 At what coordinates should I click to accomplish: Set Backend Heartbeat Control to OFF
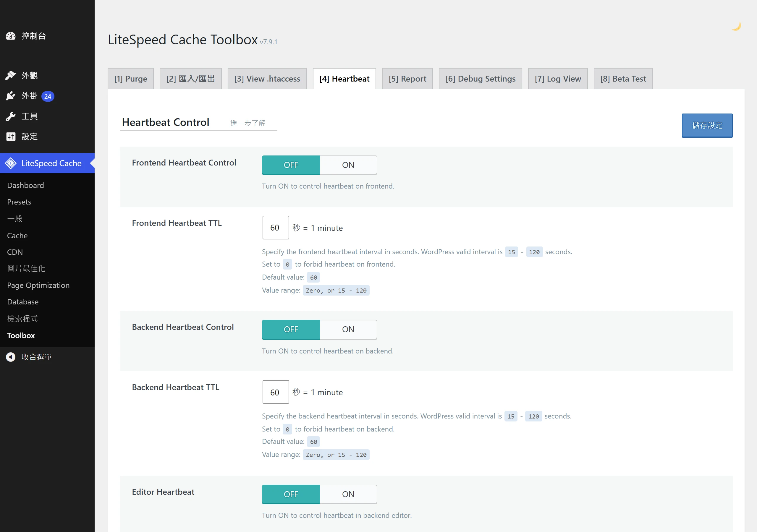[x=291, y=330]
